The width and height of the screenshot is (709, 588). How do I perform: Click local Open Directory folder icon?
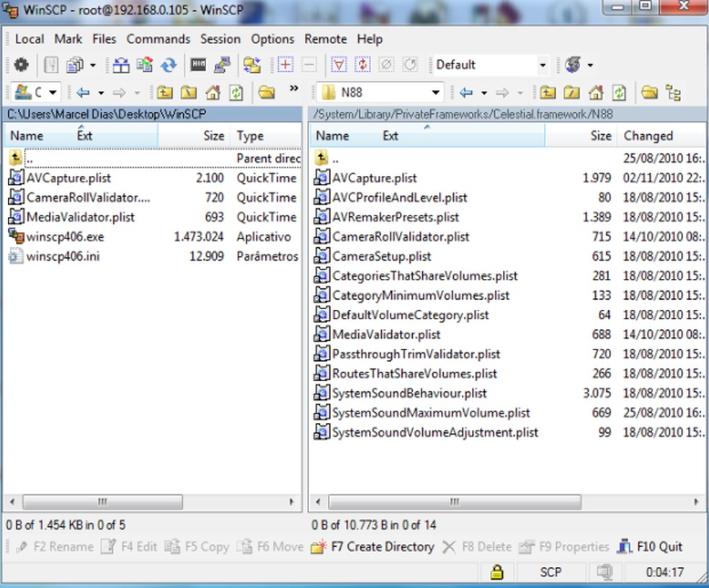coord(267,93)
